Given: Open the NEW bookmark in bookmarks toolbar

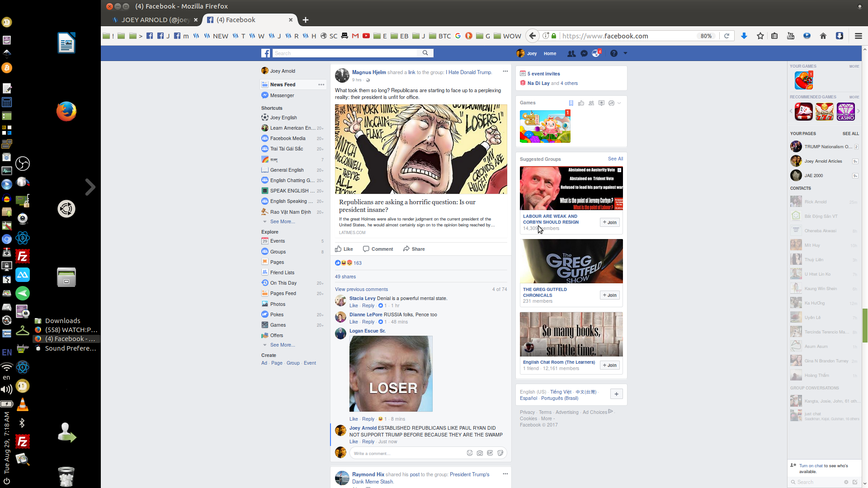Looking at the screenshot, I should pos(216,36).
